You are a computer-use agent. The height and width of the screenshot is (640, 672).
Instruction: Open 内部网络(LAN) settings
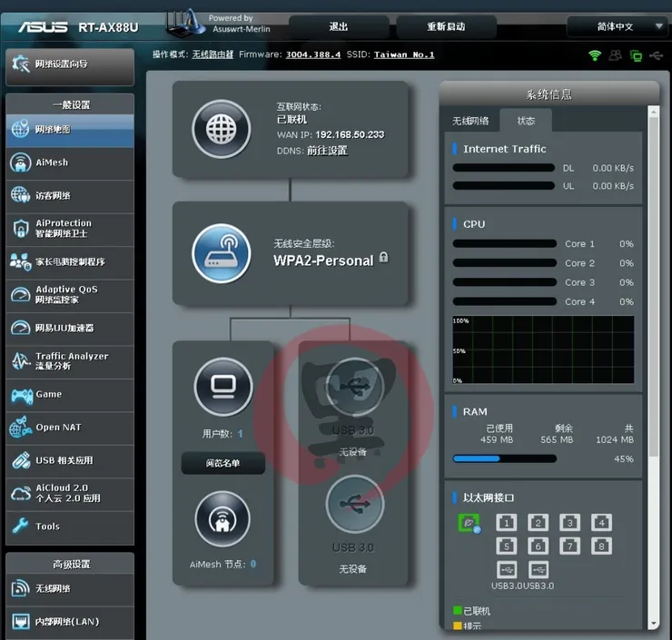point(70,622)
